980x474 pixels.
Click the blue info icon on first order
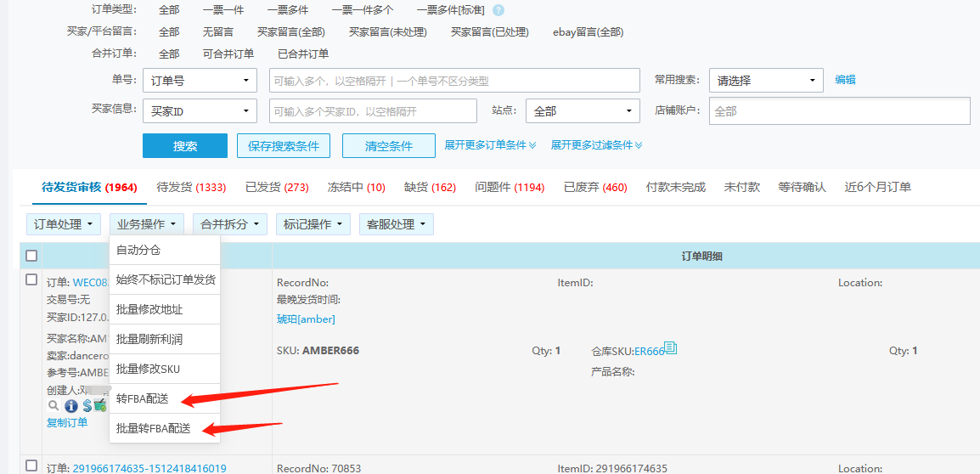tap(71, 406)
